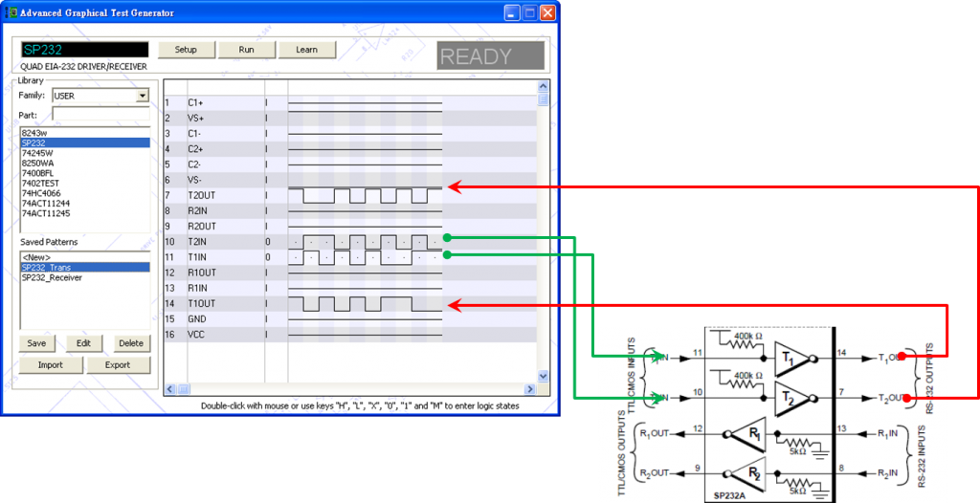The width and height of the screenshot is (980, 503).
Task: Select pin row C1+
Action: pyautogui.click(x=350, y=102)
